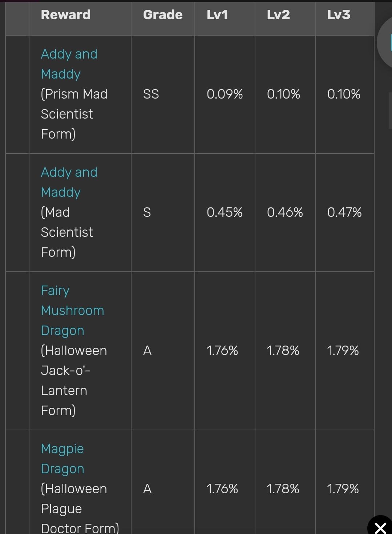Click the Reward column header
392x534 pixels.
click(66, 15)
